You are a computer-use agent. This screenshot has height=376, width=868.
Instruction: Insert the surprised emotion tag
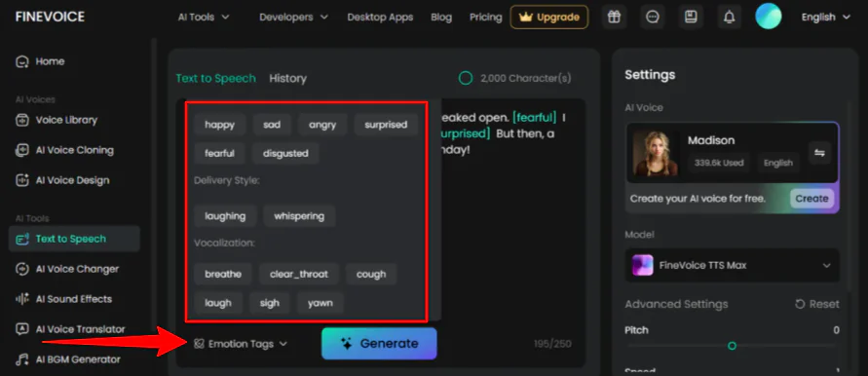pos(386,125)
